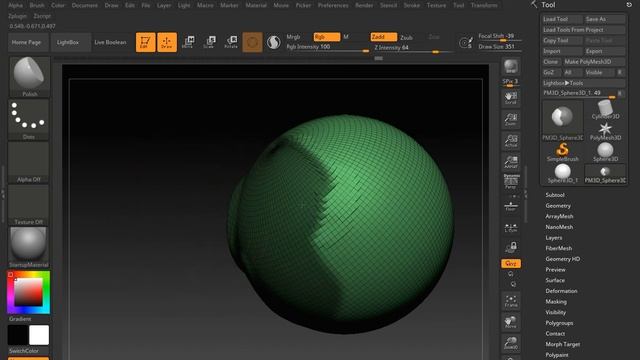The height and width of the screenshot is (360, 640).
Task: Toggle the Rgb color mode
Action: click(327, 37)
